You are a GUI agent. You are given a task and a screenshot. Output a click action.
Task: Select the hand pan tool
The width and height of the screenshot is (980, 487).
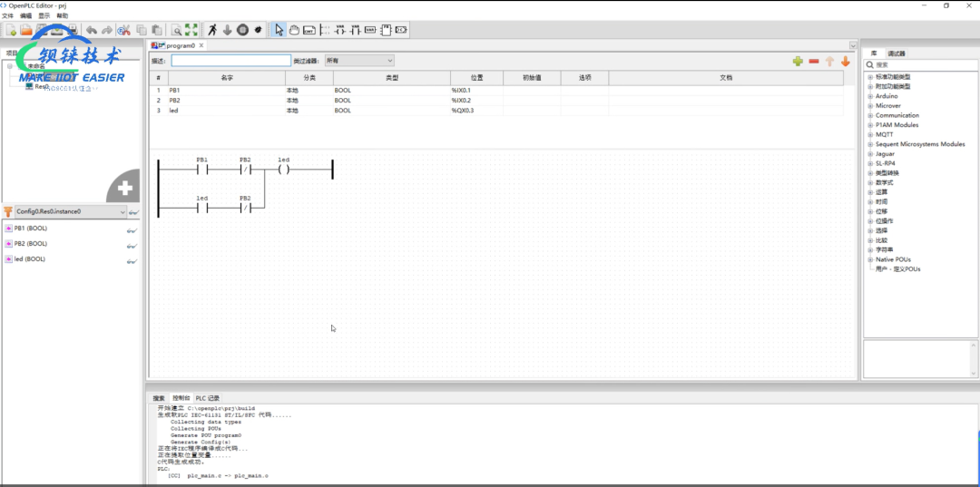click(294, 30)
